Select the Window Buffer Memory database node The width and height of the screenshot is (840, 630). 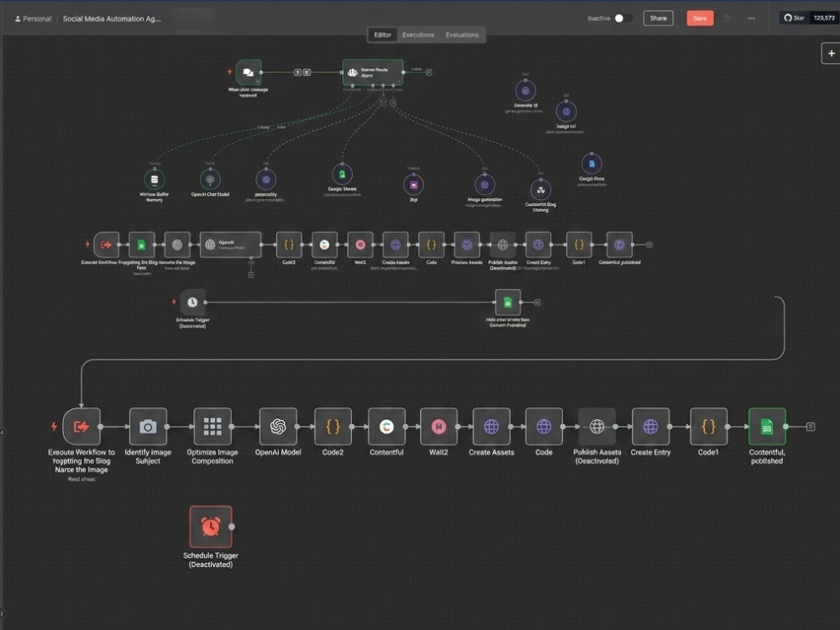(155, 180)
